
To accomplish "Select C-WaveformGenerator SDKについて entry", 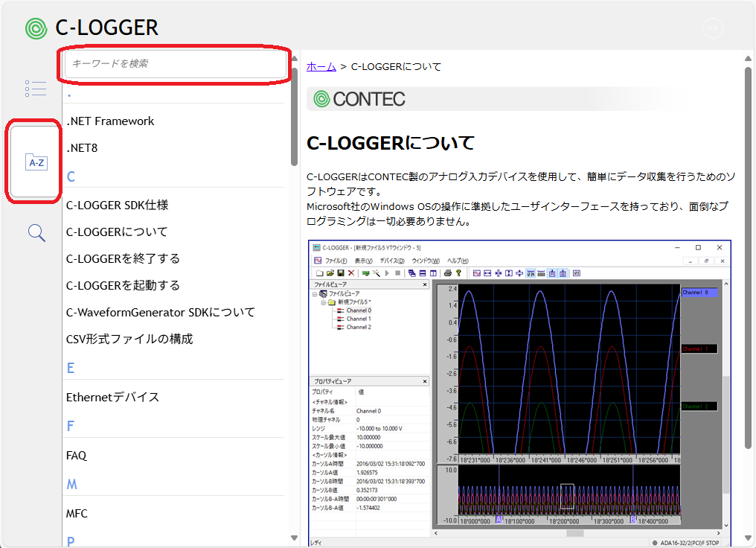I will [x=161, y=312].
